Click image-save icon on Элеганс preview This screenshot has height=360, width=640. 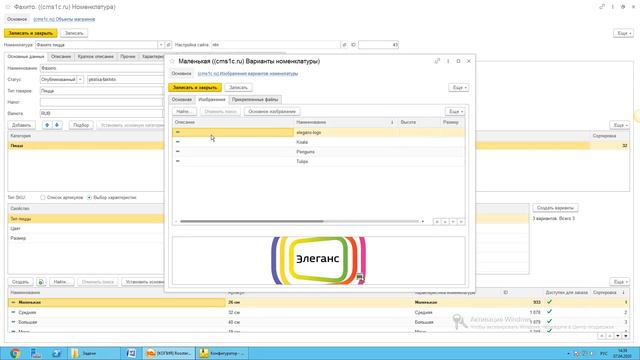(360, 278)
